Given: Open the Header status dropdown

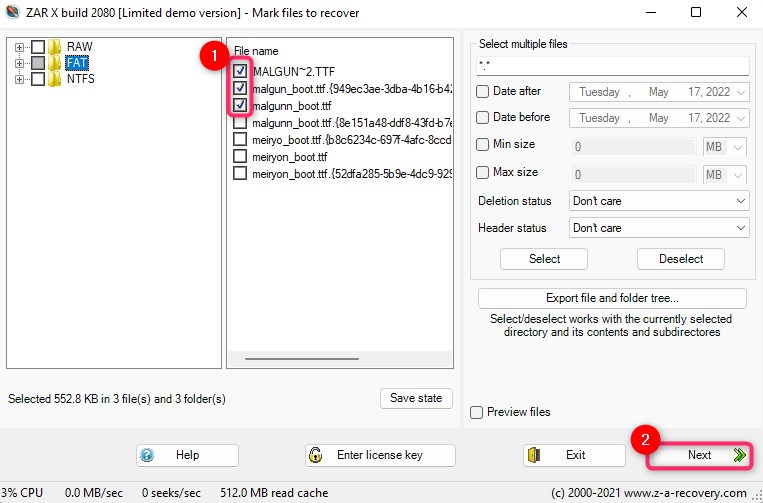Looking at the screenshot, I should coord(659,228).
